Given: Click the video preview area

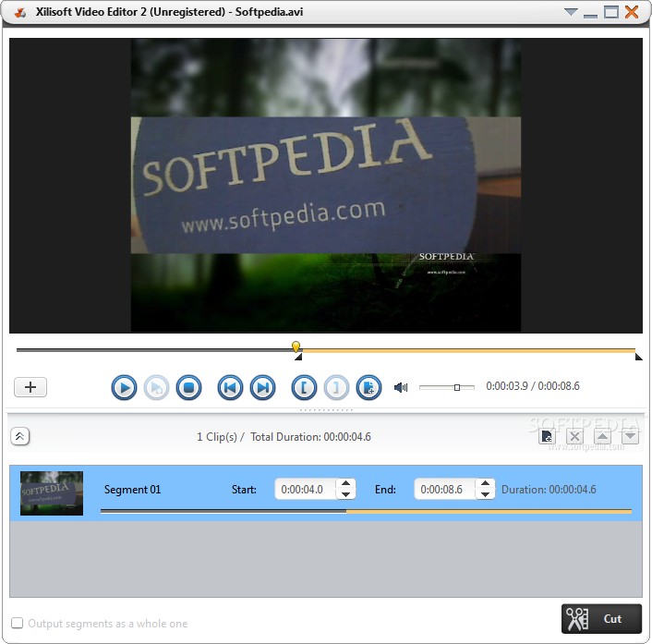Looking at the screenshot, I should [x=326, y=186].
